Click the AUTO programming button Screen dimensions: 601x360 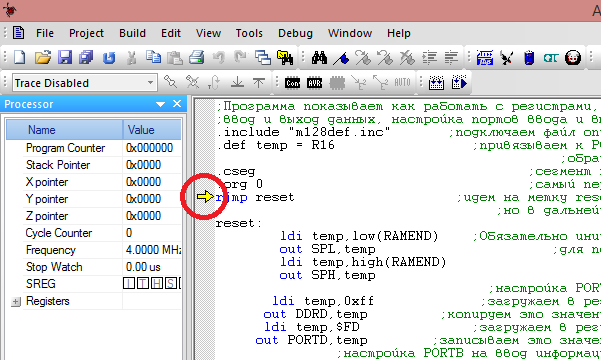(x=402, y=82)
